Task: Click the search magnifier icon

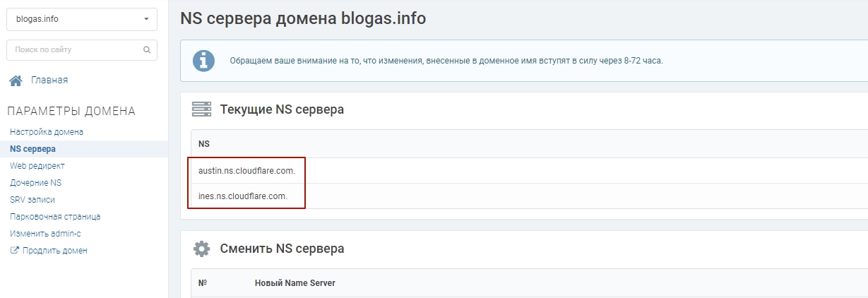Action: pyautogui.click(x=147, y=50)
